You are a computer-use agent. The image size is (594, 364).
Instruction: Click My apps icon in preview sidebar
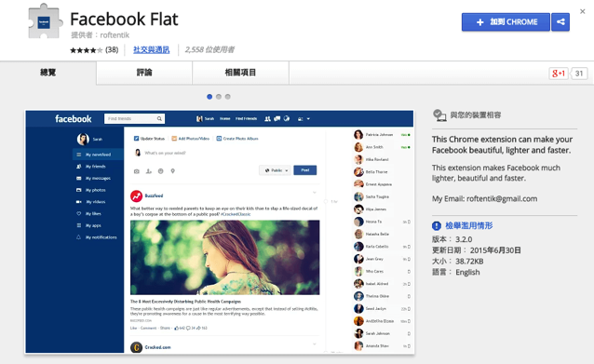click(x=79, y=225)
